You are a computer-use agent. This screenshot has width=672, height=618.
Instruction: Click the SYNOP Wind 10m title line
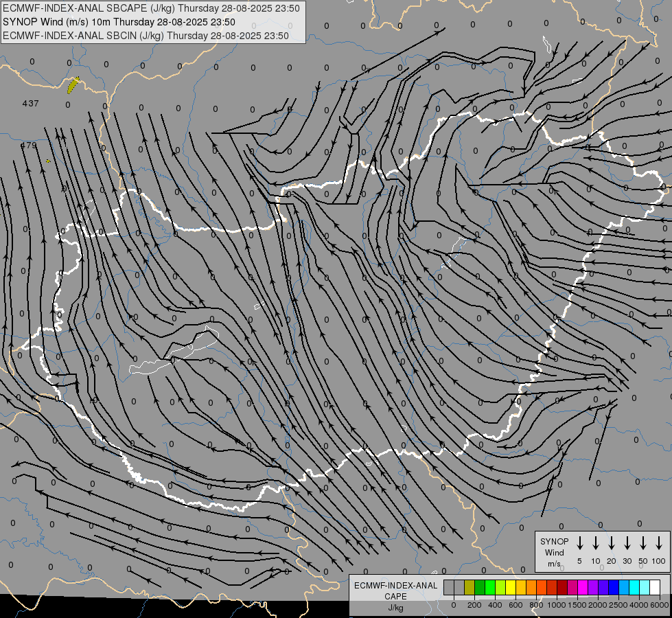[x=119, y=22]
